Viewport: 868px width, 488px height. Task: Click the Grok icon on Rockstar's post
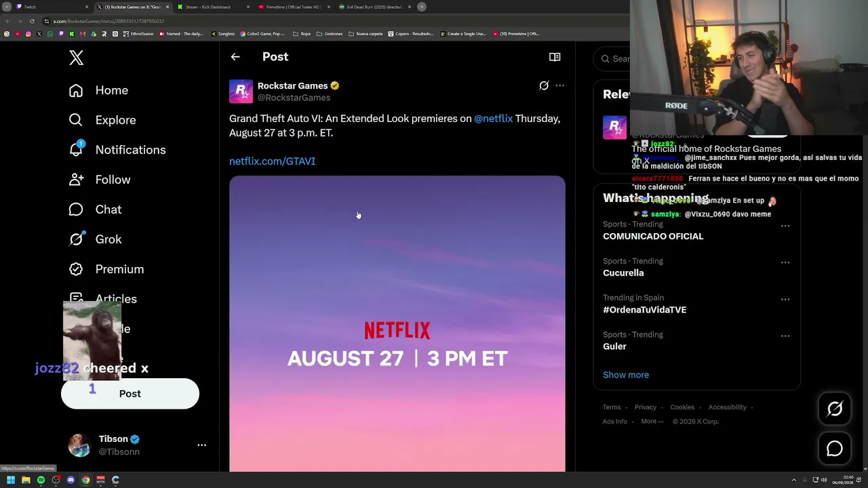[544, 85]
